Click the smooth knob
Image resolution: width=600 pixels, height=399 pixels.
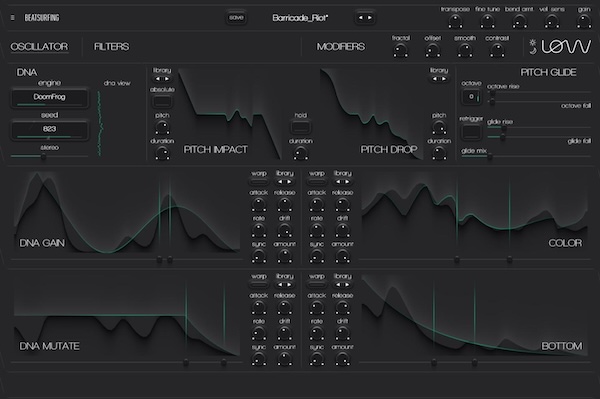click(x=465, y=50)
